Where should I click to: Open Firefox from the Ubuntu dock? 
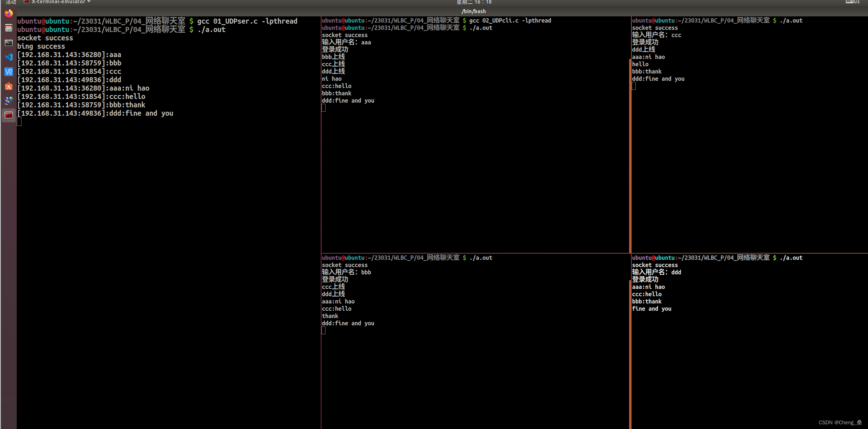point(9,13)
